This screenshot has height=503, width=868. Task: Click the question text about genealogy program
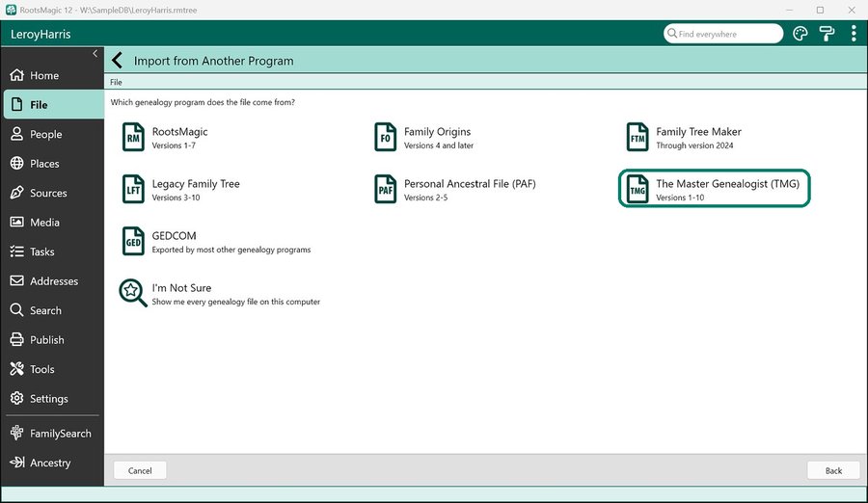click(x=203, y=102)
